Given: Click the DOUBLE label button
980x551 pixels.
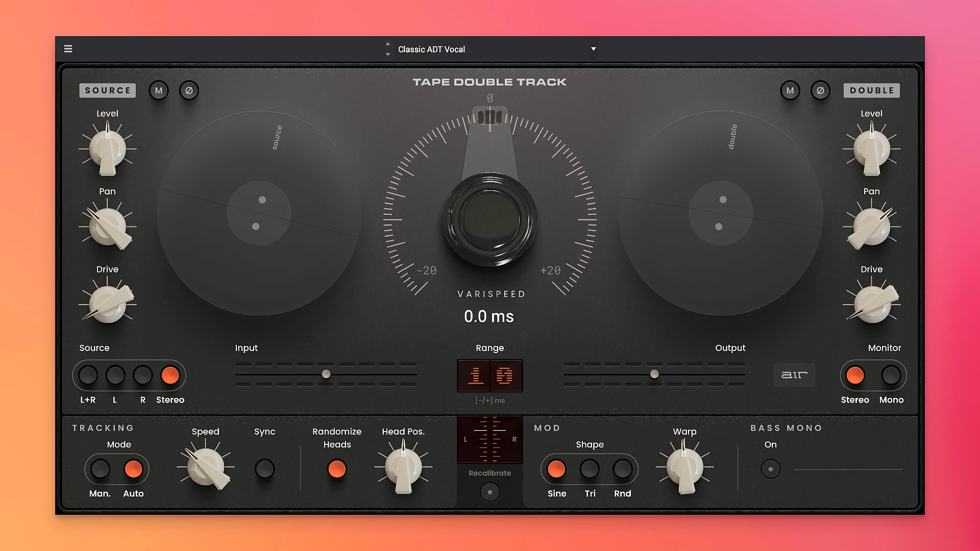Looking at the screenshot, I should point(872,90).
